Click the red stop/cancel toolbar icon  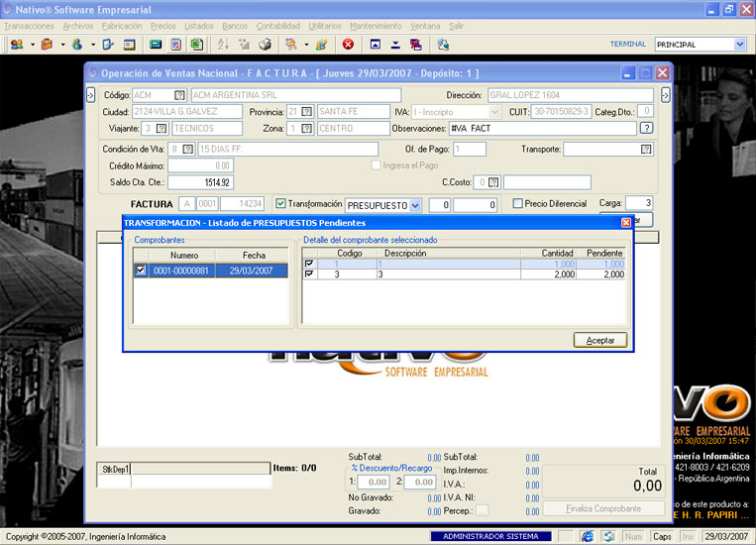point(348,45)
